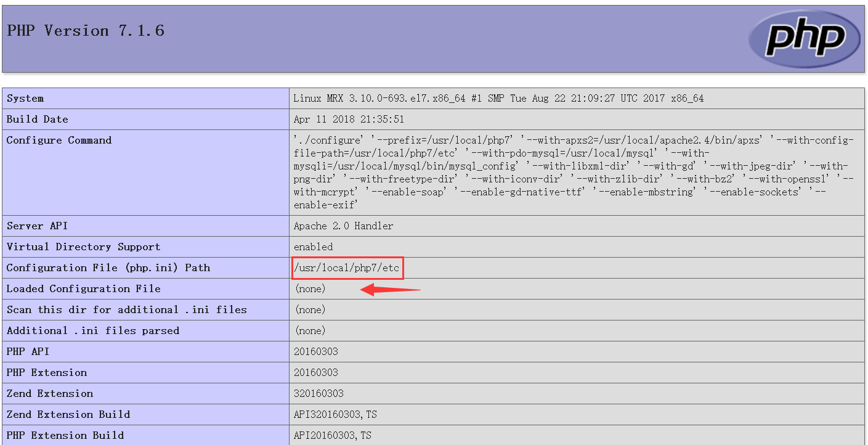Viewport: 868px width, 445px height.
Task: Select '(none)' in the Scan this dir row
Action: (310, 310)
